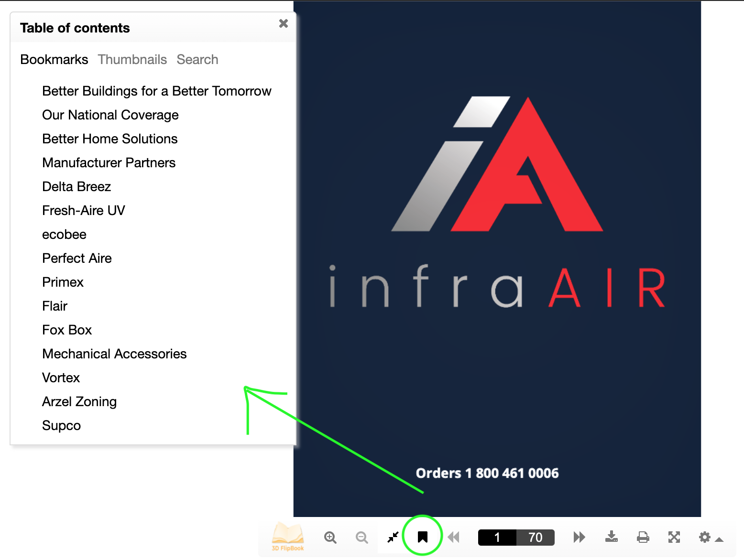
Task: Open bookmark Better Buildings for a Better Tomorrow
Action: (157, 91)
